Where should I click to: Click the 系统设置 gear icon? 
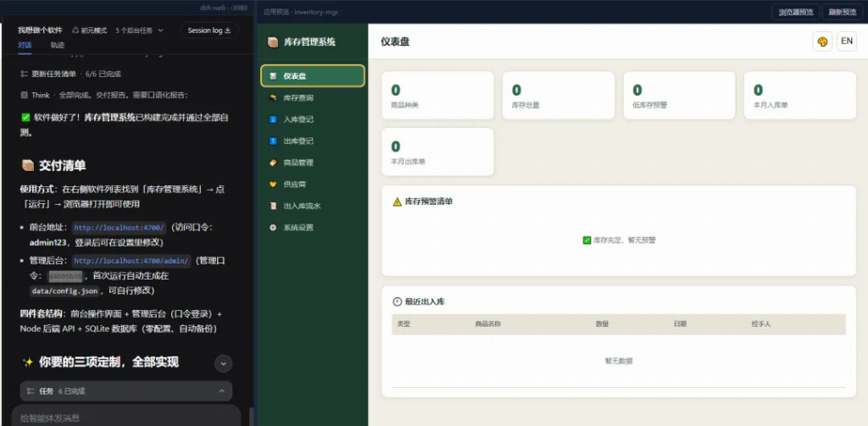pyautogui.click(x=273, y=227)
